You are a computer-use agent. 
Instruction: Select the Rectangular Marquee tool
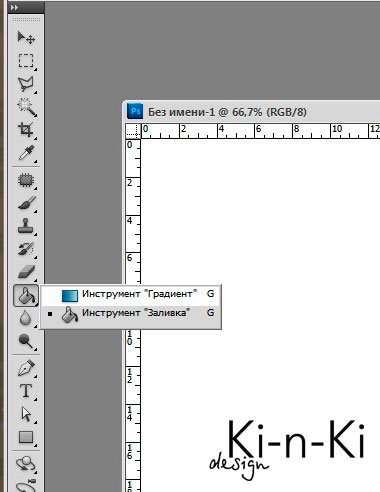coord(26,61)
